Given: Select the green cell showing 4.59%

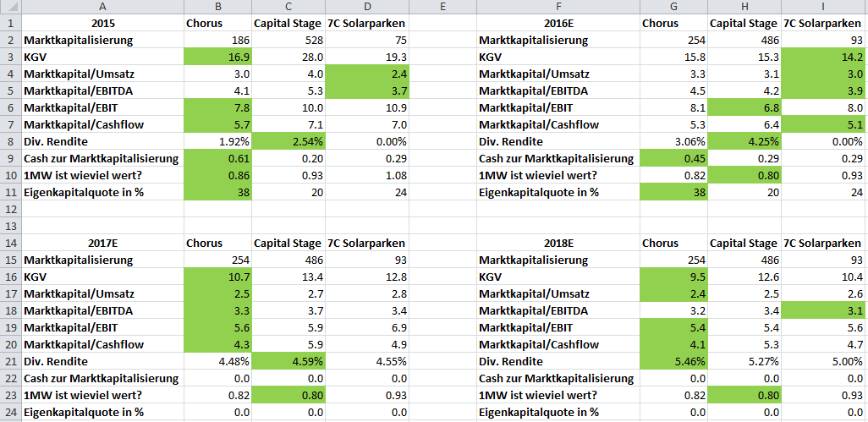Looking at the screenshot, I should [288, 362].
